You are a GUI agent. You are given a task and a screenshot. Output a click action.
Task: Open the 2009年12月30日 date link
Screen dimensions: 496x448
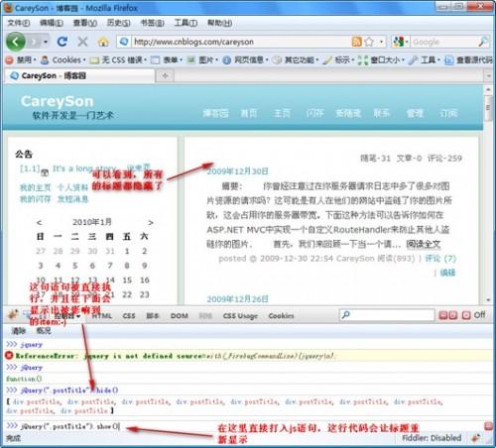coord(237,171)
